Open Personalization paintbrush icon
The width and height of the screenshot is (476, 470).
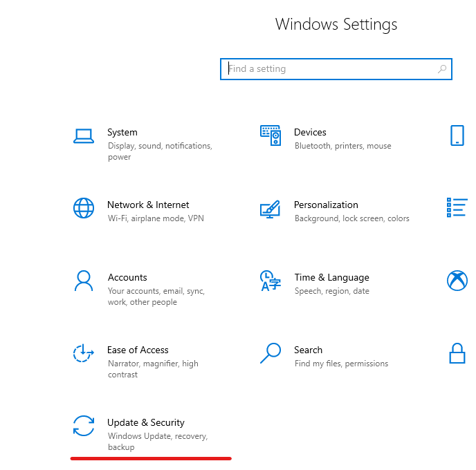tap(271, 209)
